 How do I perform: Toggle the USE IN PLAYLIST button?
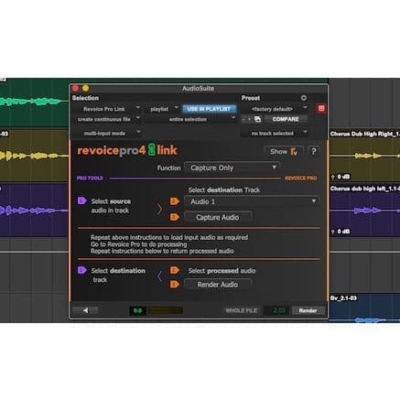[x=209, y=109]
